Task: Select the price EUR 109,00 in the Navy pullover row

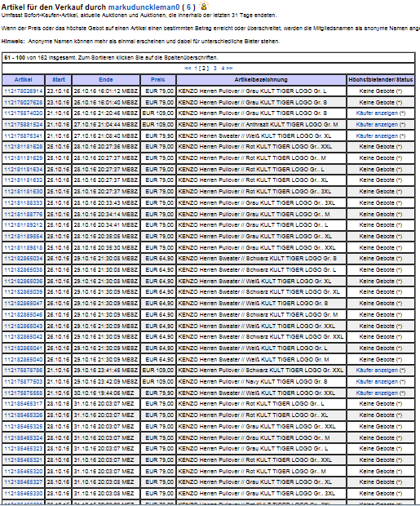Action: point(158,382)
